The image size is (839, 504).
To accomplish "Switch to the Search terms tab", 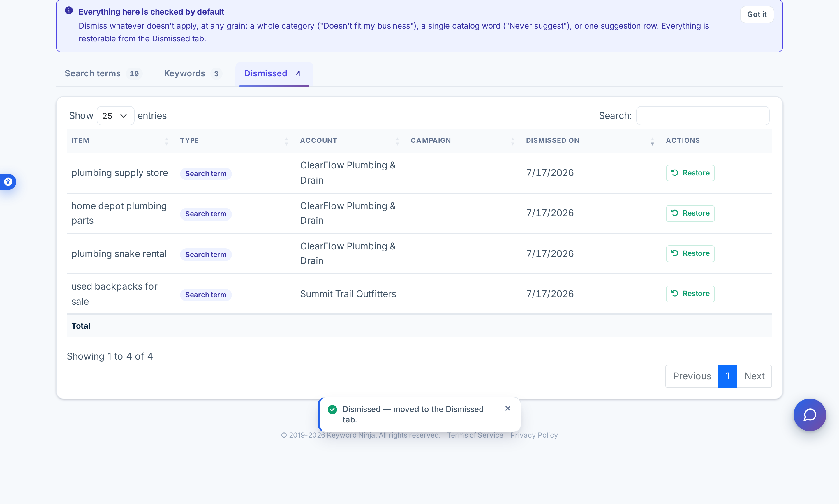I will click(x=103, y=73).
